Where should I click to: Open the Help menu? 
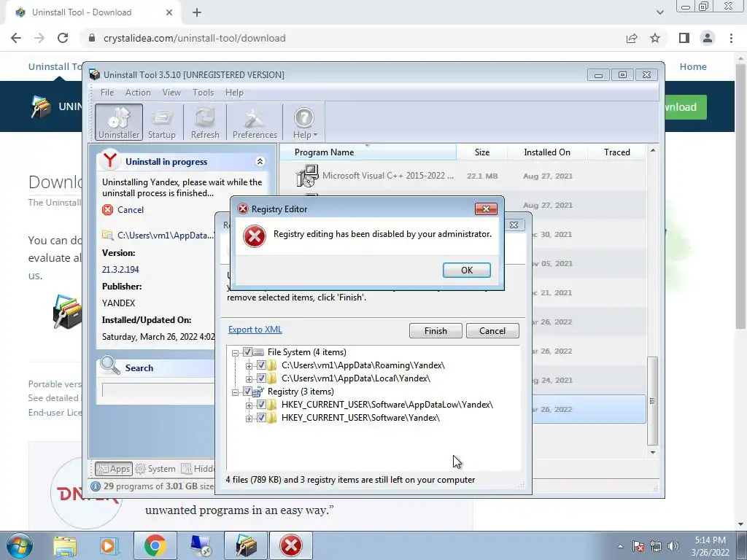[234, 93]
